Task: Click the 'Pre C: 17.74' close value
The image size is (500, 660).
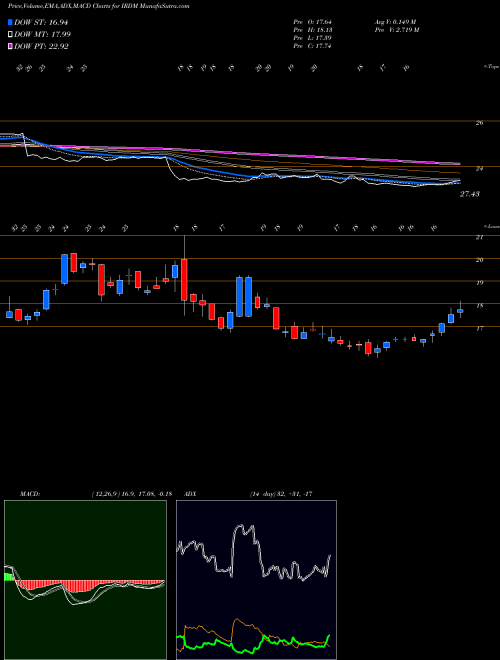Action: tap(313, 46)
